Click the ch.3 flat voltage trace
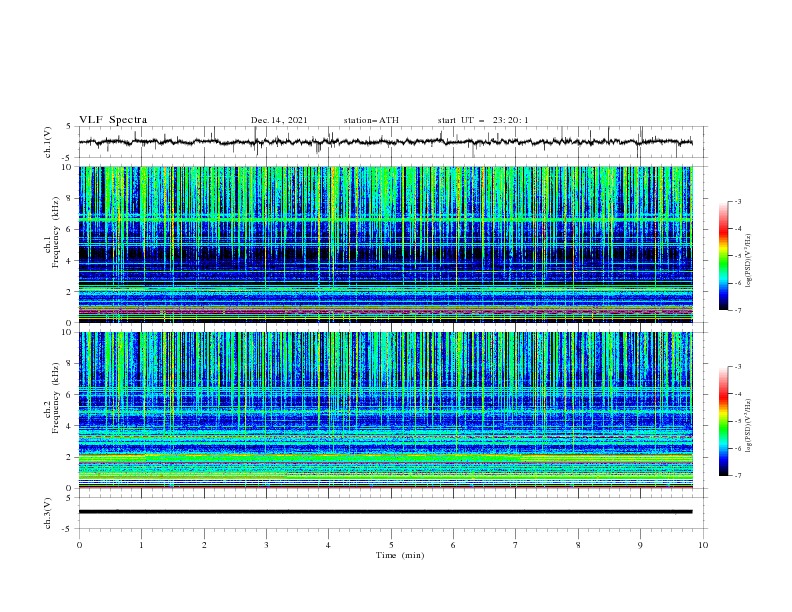This screenshot has width=792, height=612. click(385, 512)
